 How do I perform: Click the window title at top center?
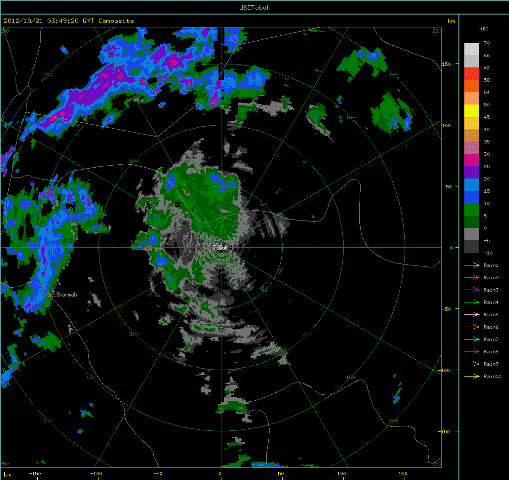255,7
